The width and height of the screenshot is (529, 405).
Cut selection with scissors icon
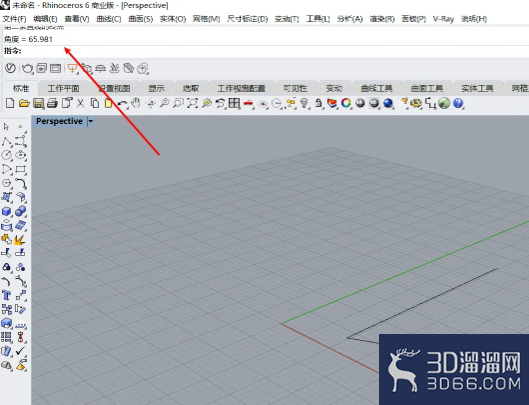[x=80, y=103]
